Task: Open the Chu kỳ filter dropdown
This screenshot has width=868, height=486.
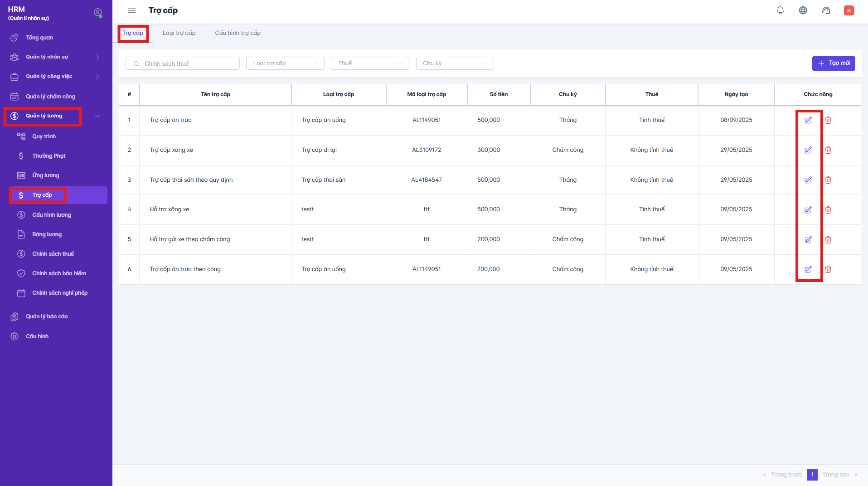Action: pyautogui.click(x=454, y=63)
